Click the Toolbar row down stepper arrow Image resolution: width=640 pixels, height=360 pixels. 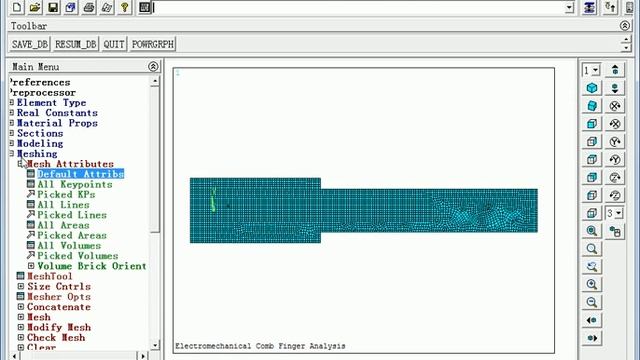pos(626,48)
